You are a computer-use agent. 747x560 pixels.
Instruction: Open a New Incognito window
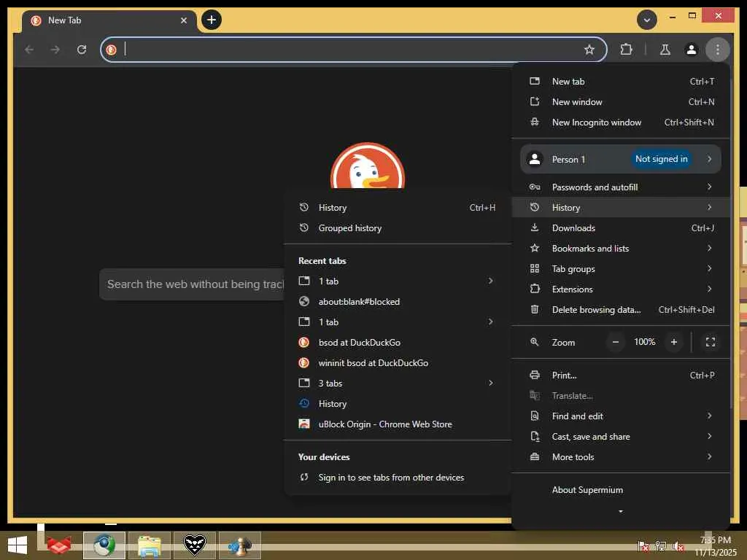(621, 122)
